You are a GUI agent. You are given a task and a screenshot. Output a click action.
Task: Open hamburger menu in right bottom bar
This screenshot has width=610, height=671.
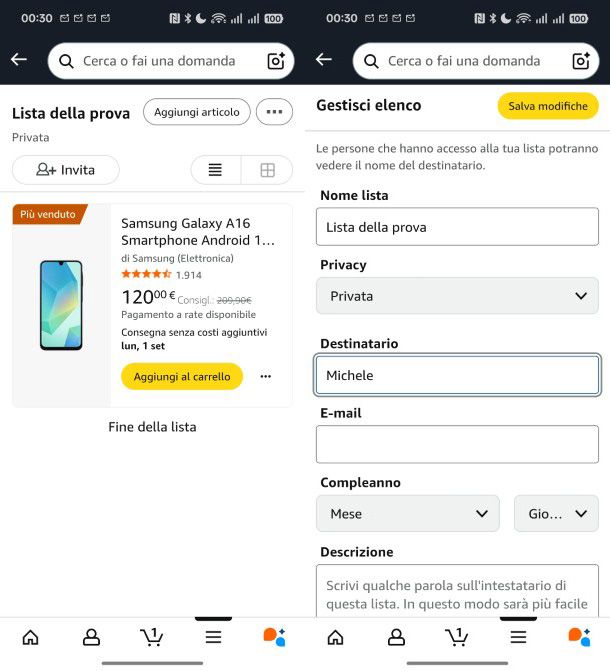[518, 637]
